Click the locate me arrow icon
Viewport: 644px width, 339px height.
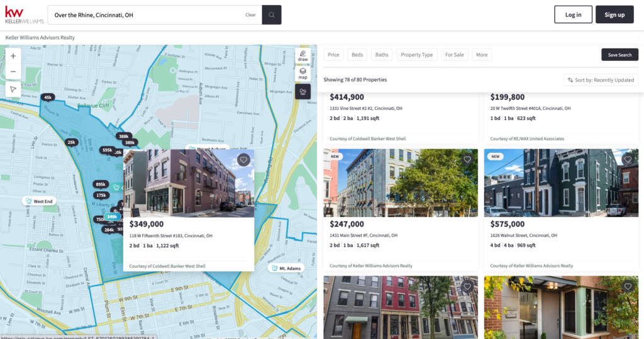13,89
